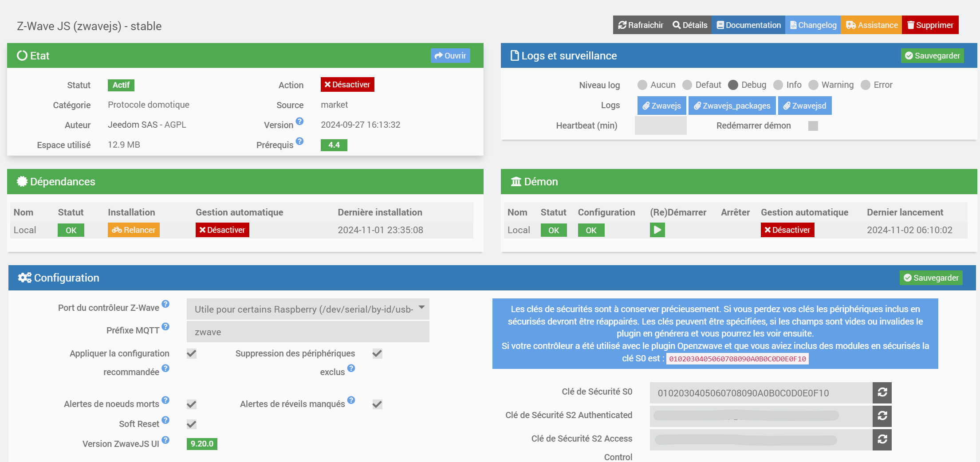The width and height of the screenshot is (980, 462).
Task: Show help for configuration recommandée
Action: click(x=165, y=368)
